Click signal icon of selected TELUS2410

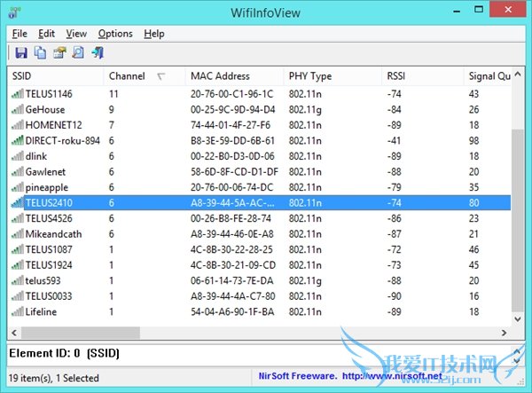(18, 202)
